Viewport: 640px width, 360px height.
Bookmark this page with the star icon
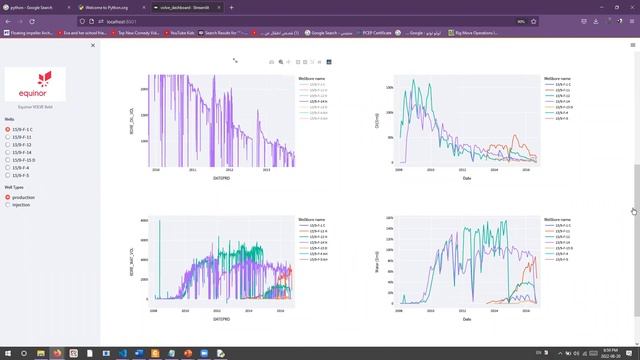pos(533,21)
